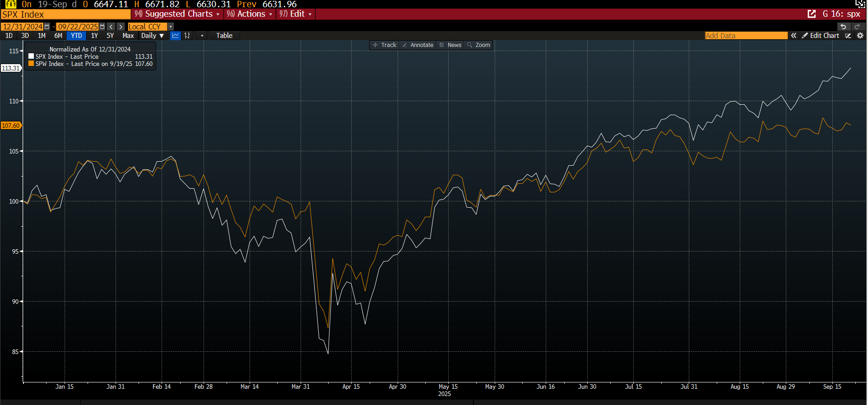Enable Annotate mode on chart

418,45
